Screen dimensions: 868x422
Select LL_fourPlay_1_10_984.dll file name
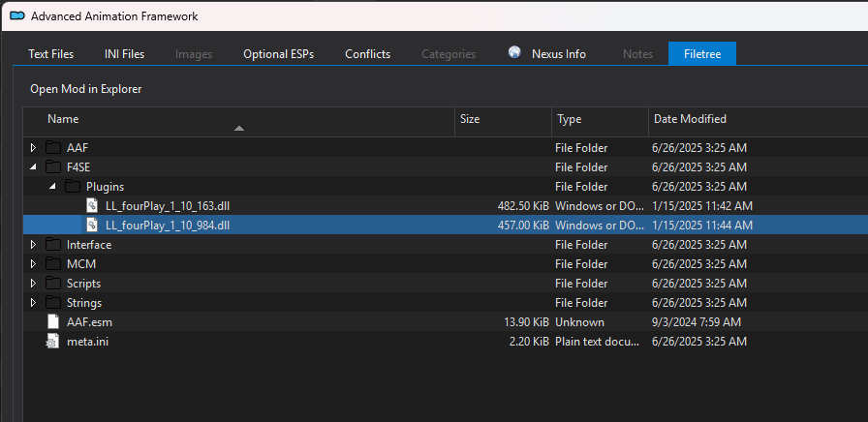(168, 226)
